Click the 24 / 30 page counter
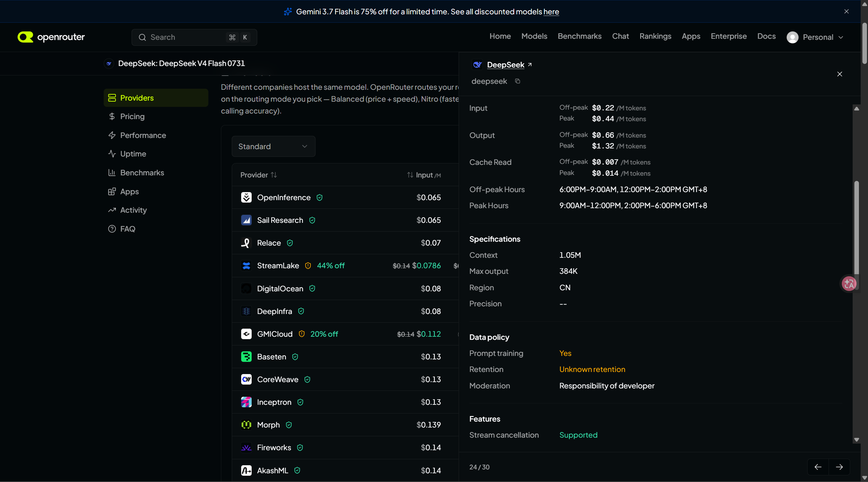868x482 pixels. pyautogui.click(x=480, y=467)
